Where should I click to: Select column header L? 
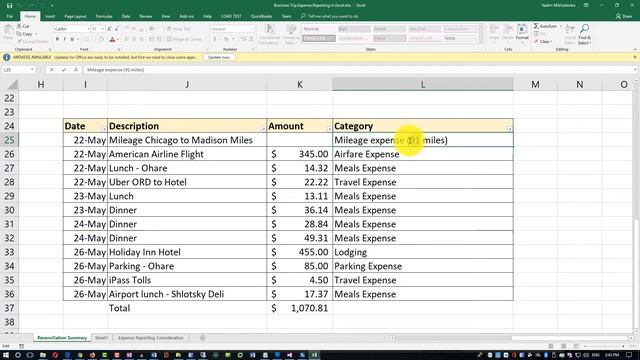[423, 84]
